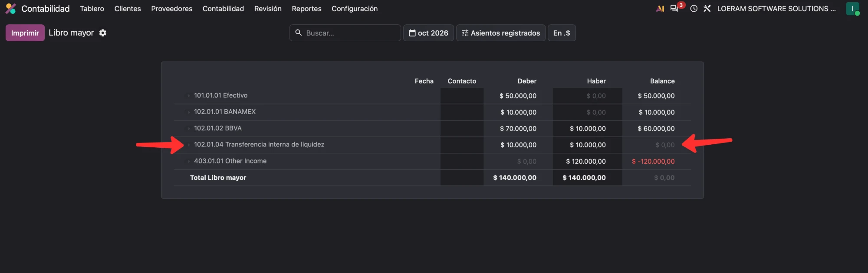Click the Fecha column header
The height and width of the screenshot is (273, 868).
pyautogui.click(x=424, y=81)
